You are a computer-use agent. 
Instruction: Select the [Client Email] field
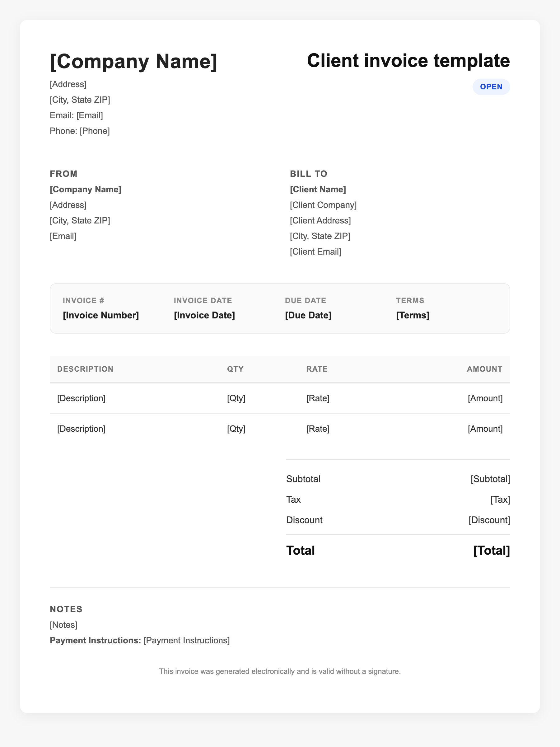coord(315,251)
